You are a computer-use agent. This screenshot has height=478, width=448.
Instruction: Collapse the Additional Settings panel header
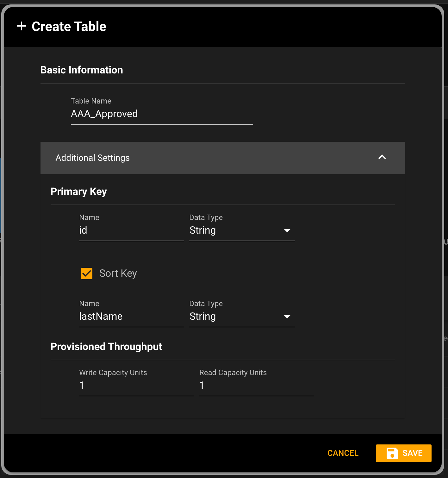pos(223,158)
